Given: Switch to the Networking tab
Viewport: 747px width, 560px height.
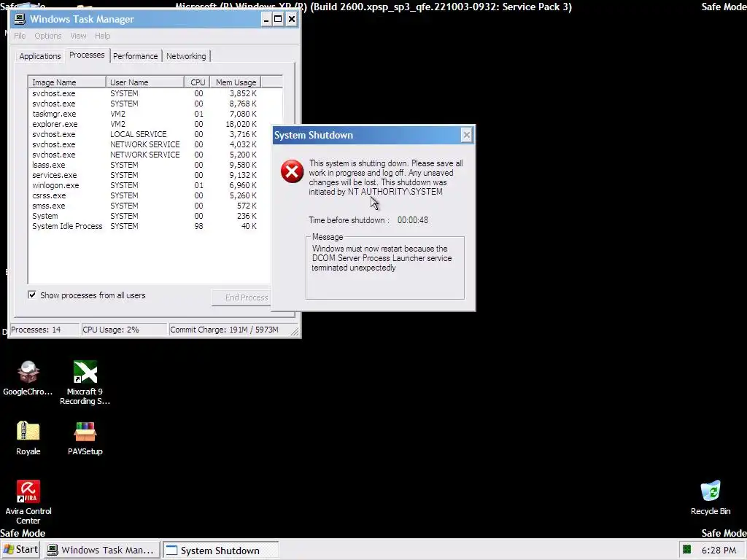Looking at the screenshot, I should point(186,56).
